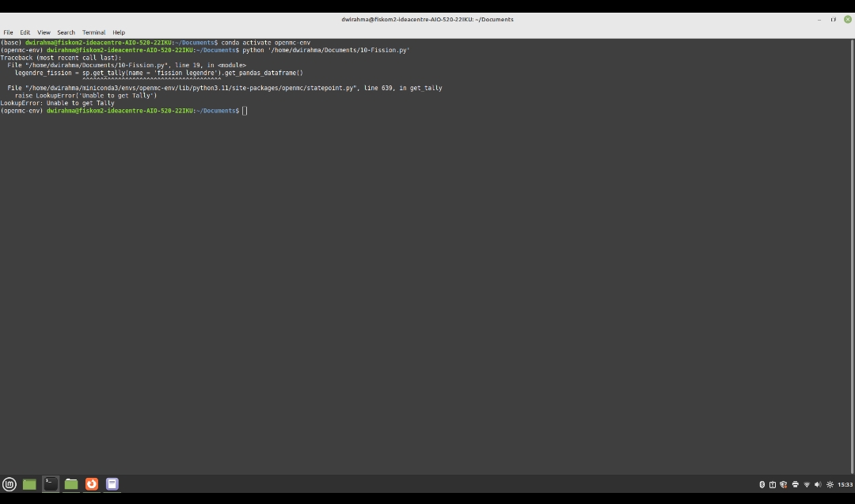Launch Firefox from the taskbar
The width and height of the screenshot is (855, 504).
tap(92, 484)
